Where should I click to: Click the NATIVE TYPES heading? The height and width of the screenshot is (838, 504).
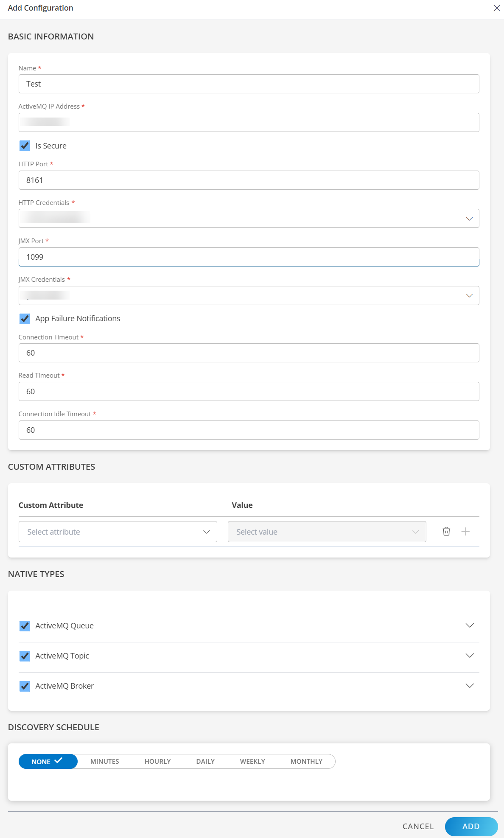36,574
